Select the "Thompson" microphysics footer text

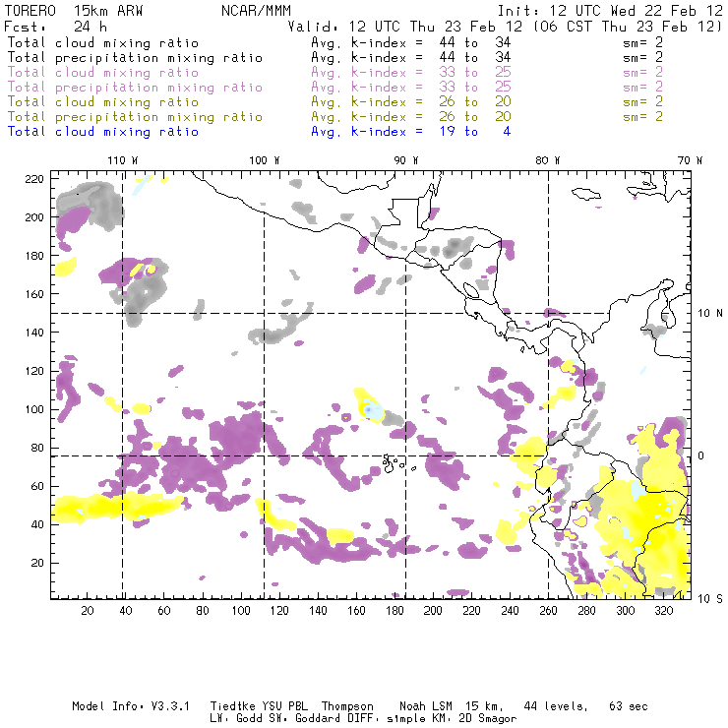tap(347, 706)
